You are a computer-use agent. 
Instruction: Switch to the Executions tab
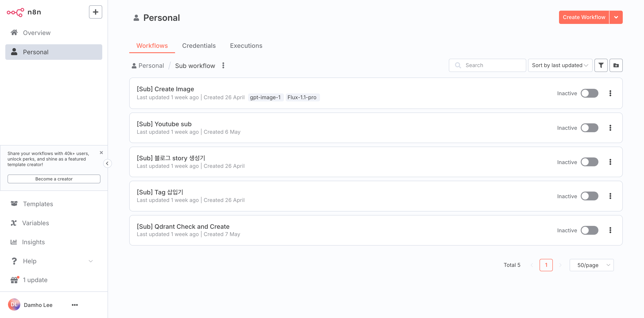pyautogui.click(x=246, y=46)
